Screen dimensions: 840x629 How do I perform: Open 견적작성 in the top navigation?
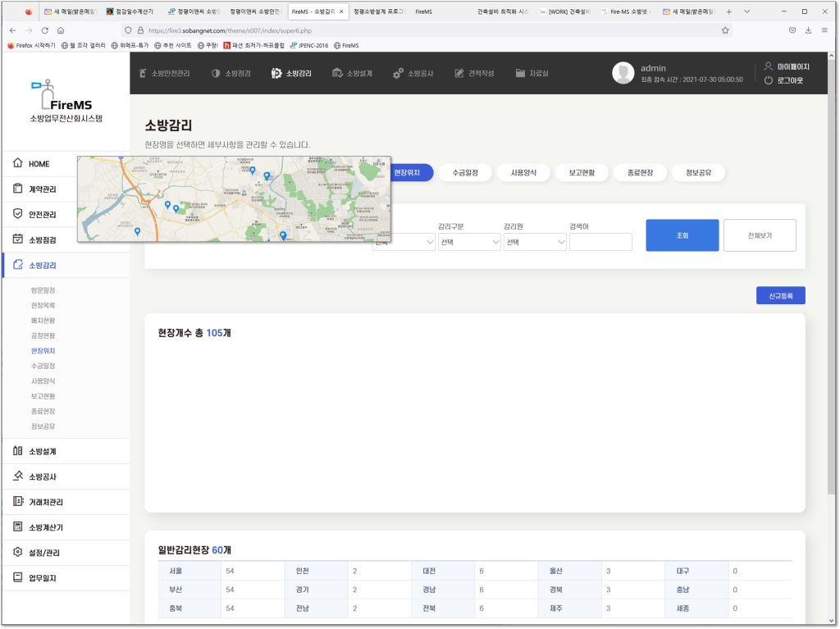(x=475, y=73)
